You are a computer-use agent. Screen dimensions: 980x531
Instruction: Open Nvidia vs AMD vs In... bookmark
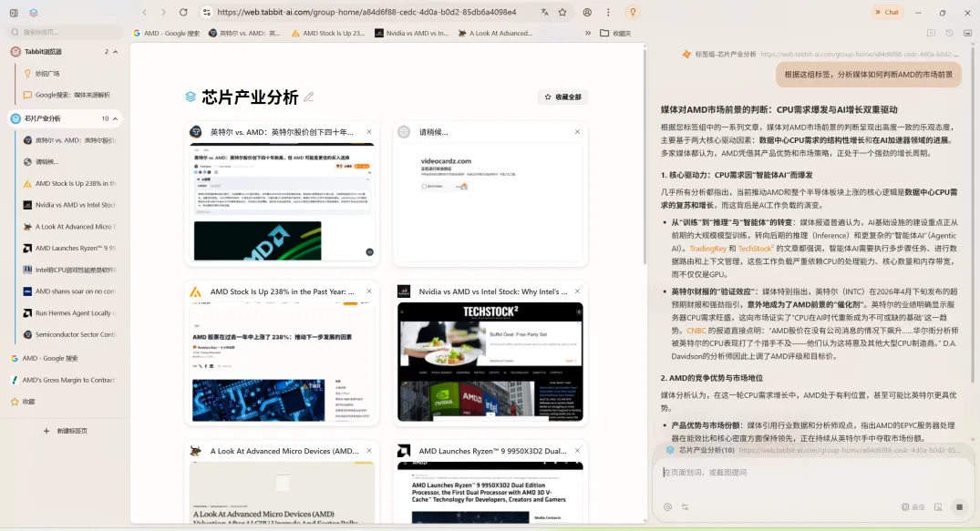click(411, 33)
